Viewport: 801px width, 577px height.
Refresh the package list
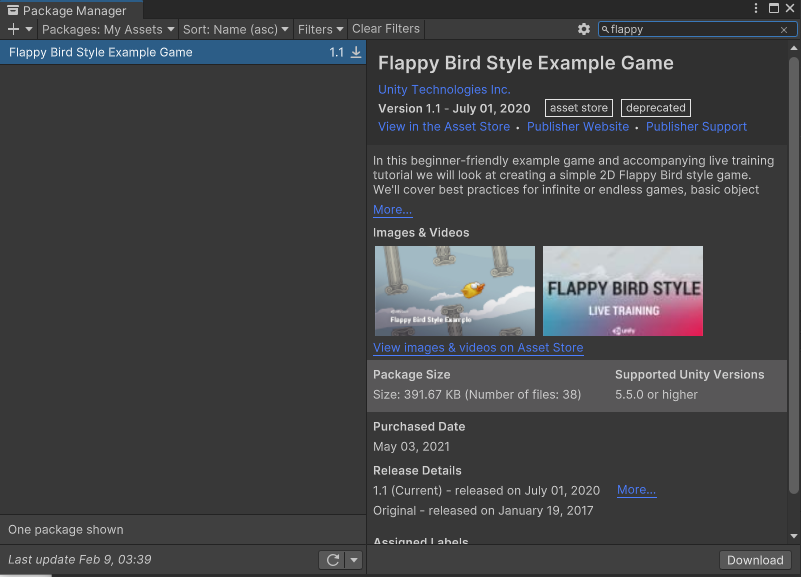(333, 560)
